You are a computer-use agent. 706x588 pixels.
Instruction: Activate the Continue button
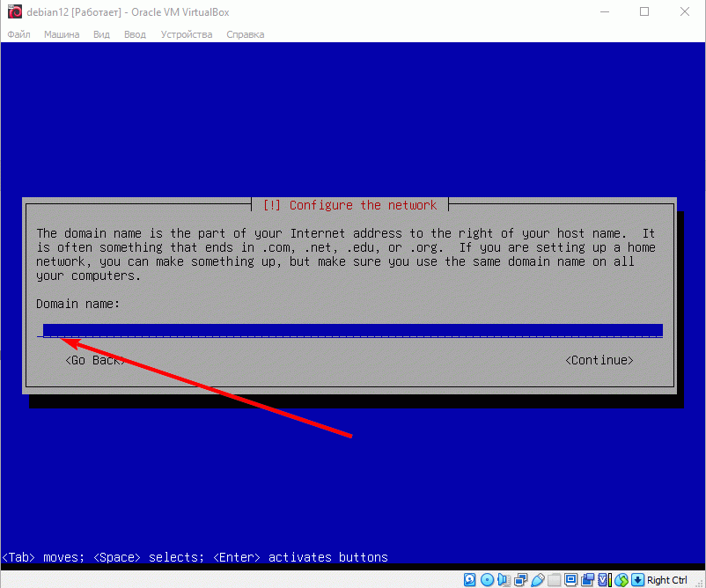coord(599,360)
